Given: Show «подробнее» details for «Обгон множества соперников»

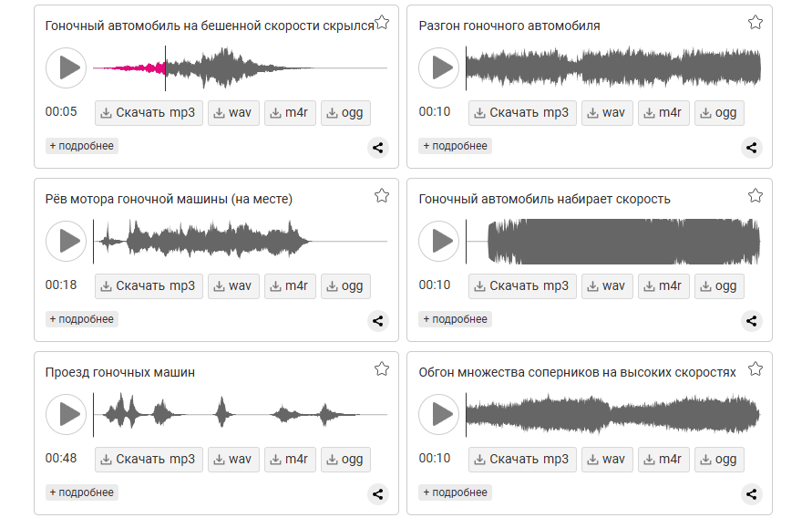Looking at the screenshot, I should click(x=455, y=492).
